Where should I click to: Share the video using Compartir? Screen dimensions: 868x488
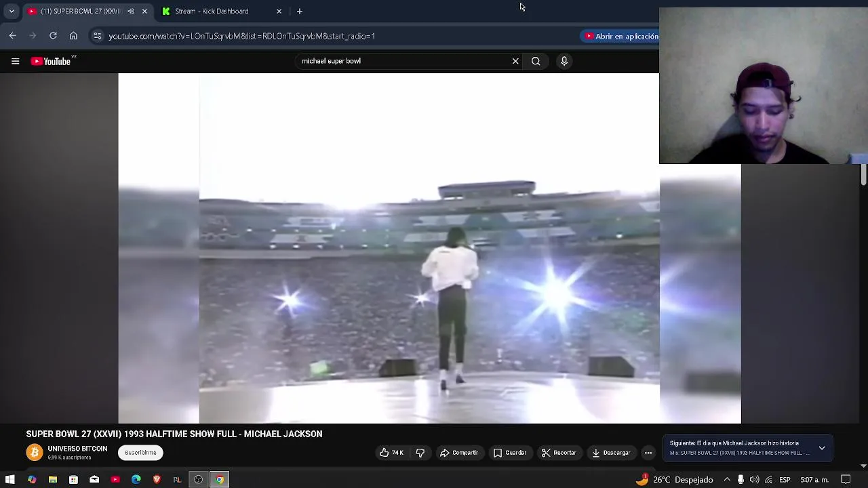(x=459, y=453)
